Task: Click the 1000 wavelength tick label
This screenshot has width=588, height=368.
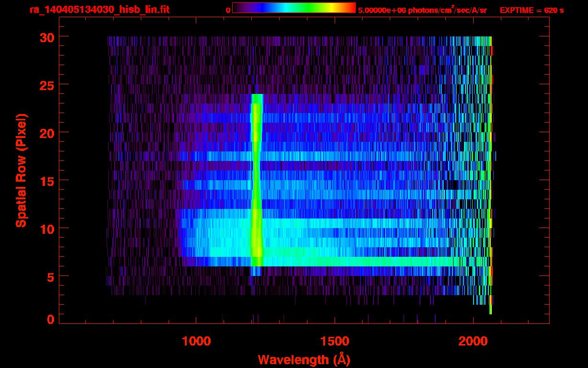Action: (196, 341)
